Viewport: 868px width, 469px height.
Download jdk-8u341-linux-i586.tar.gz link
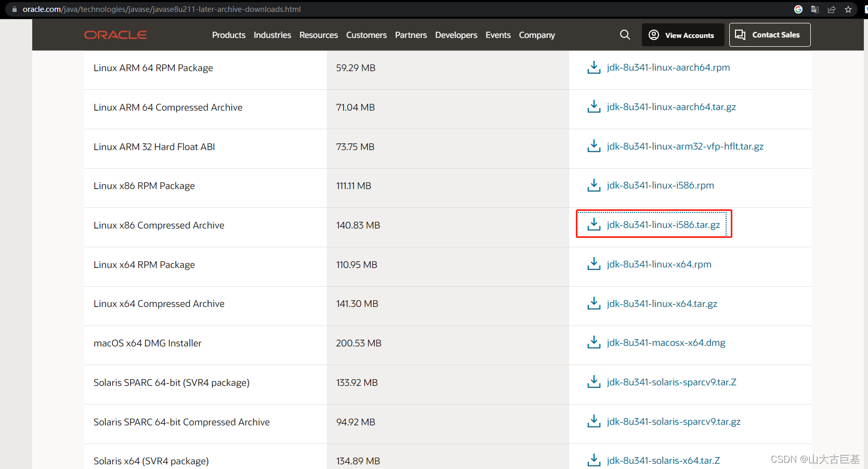tap(663, 225)
